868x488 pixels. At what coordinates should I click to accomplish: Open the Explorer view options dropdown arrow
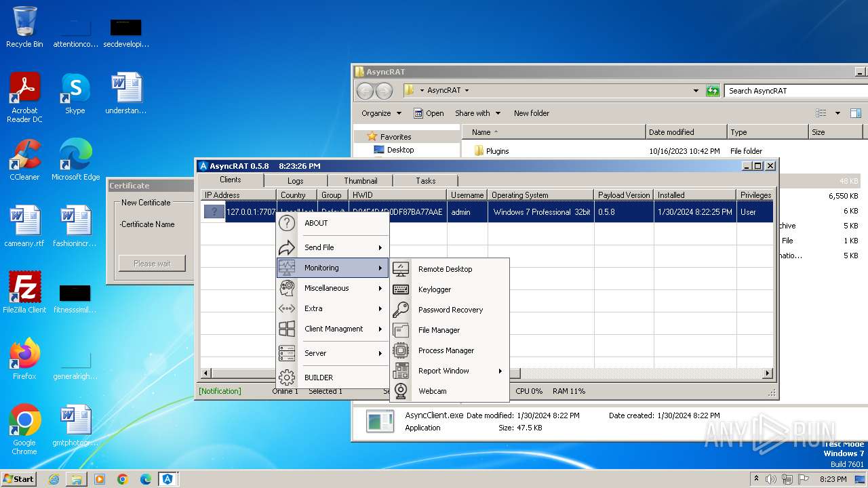tap(837, 113)
